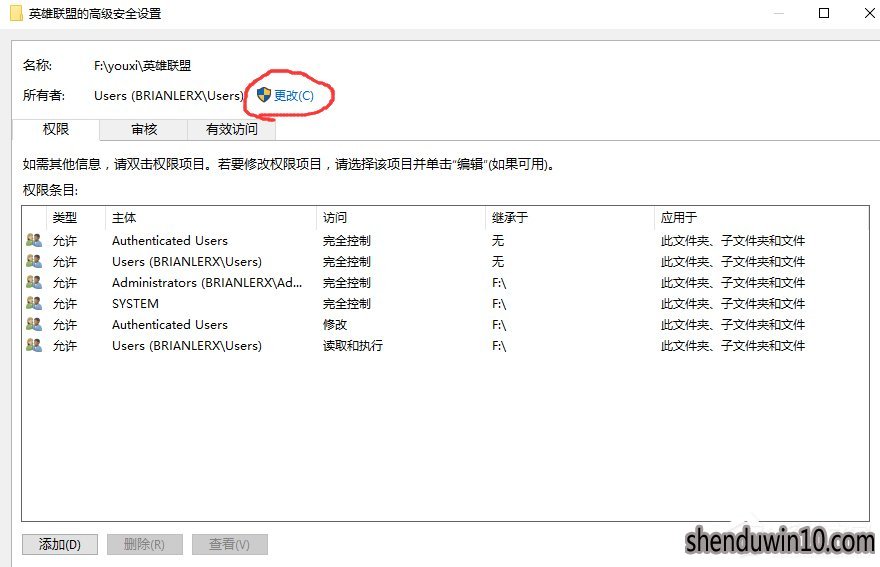
Task: Click the 查看(V) button
Action: pos(230,544)
